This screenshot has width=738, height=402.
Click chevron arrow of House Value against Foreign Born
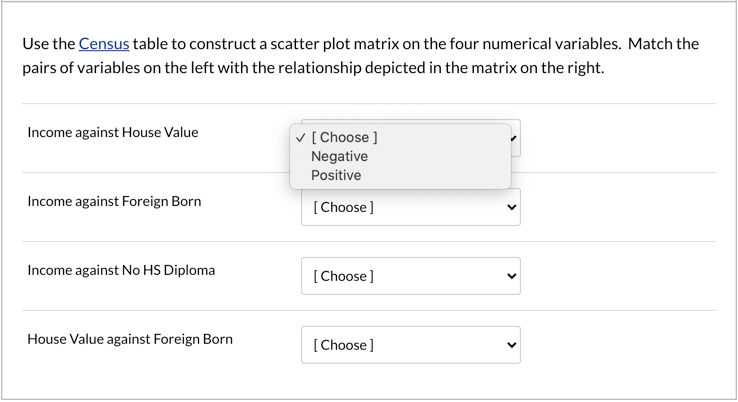pyautogui.click(x=512, y=345)
